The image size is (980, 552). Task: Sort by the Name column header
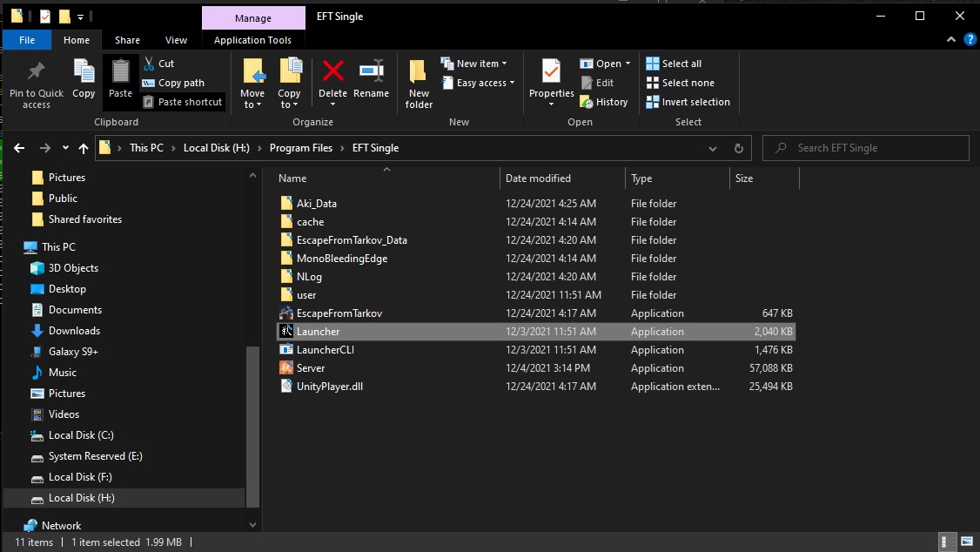[387, 178]
